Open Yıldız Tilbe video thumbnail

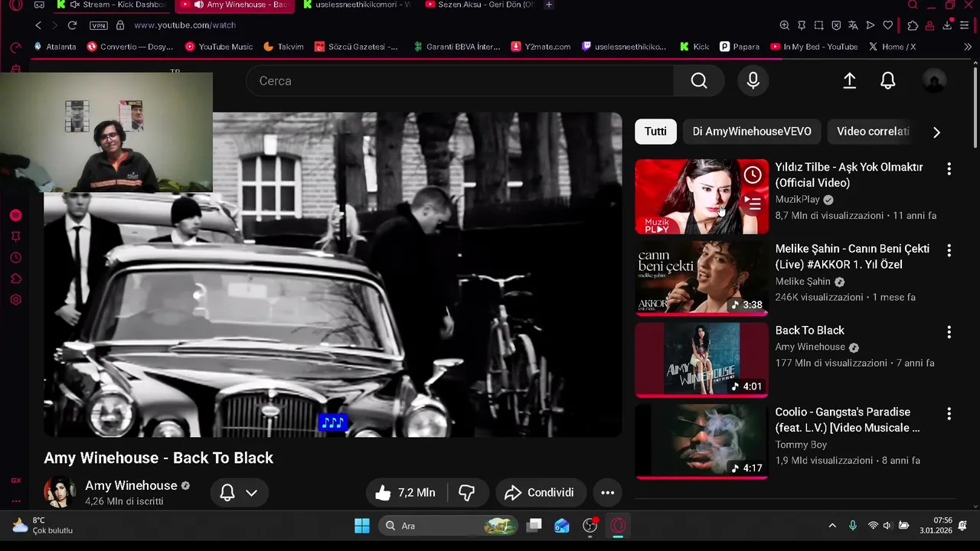tap(701, 197)
